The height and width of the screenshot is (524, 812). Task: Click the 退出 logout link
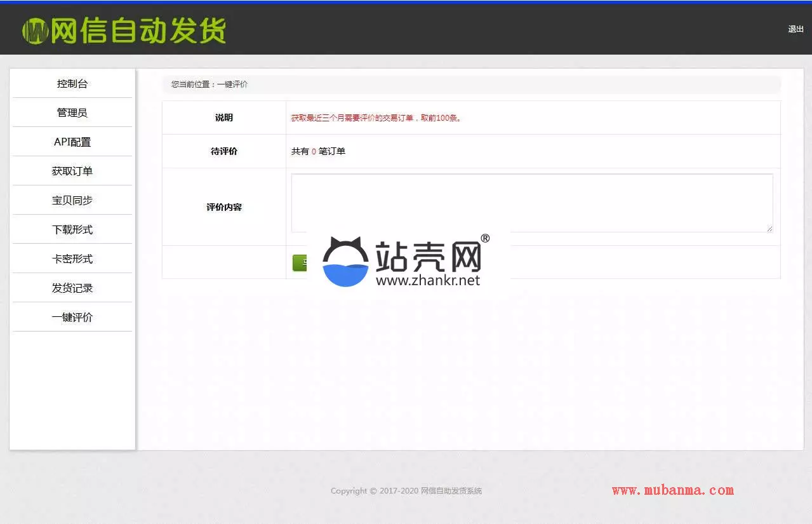click(795, 29)
